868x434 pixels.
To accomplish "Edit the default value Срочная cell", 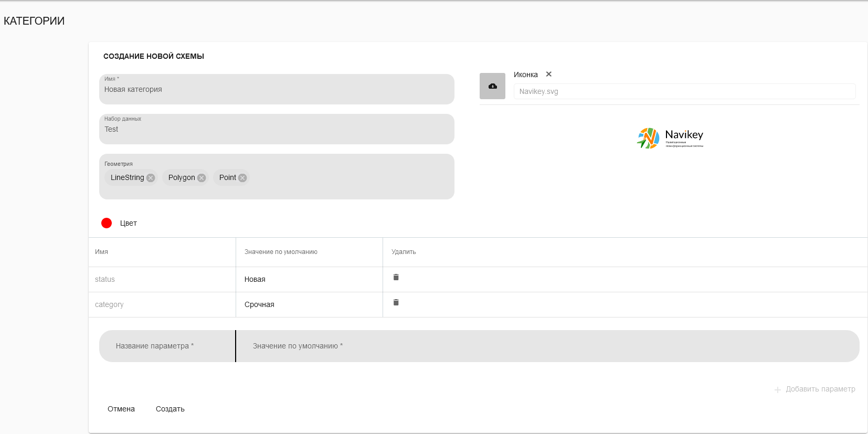I will click(309, 304).
